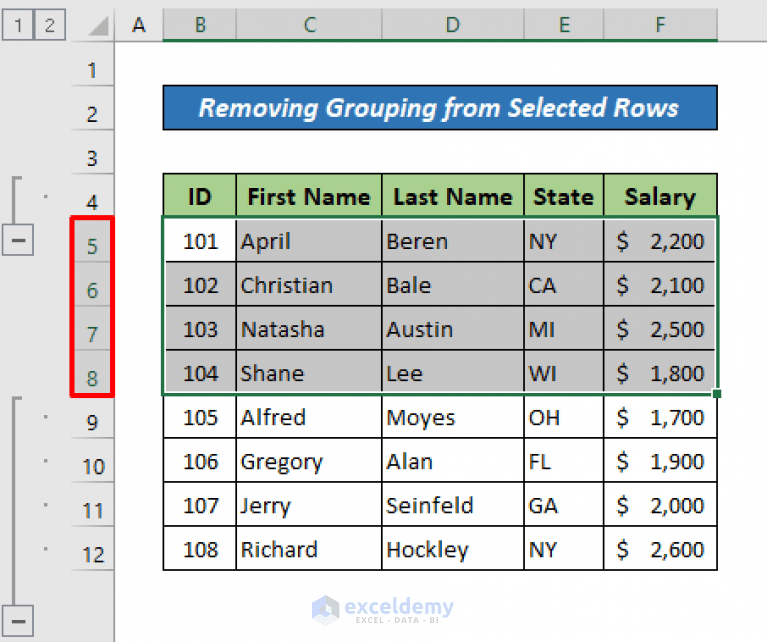This screenshot has height=642, width=767.
Task: Select cell with first name 'Jerry'
Action: tap(309, 504)
